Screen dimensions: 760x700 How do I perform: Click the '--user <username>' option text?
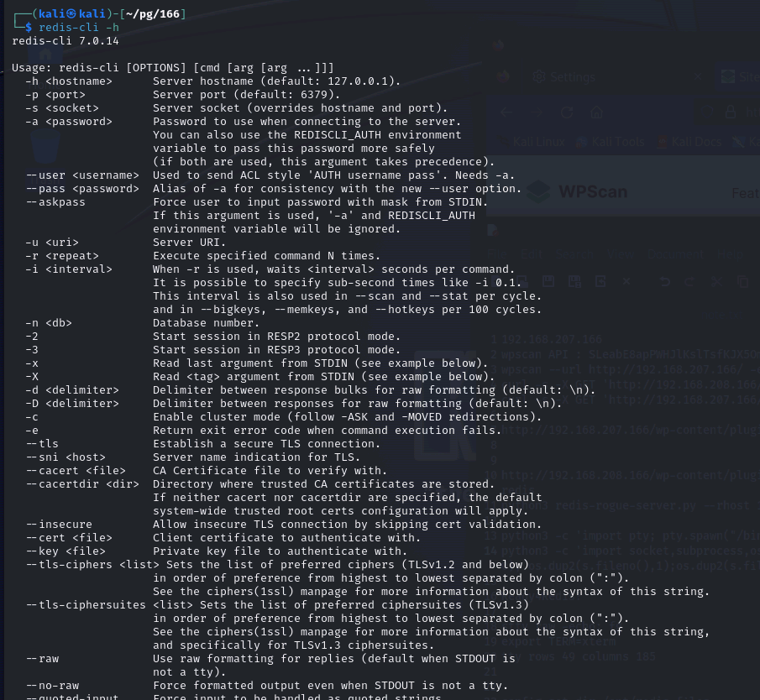click(82, 175)
